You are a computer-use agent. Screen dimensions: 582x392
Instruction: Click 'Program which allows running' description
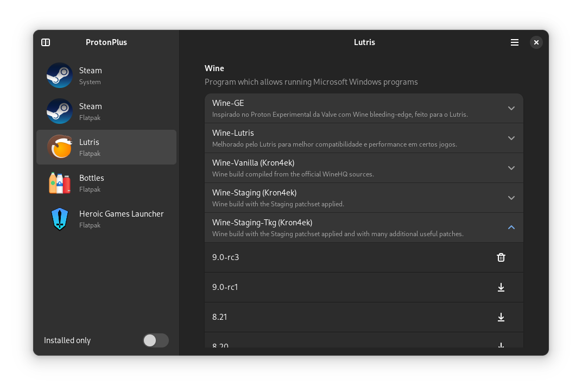coord(311,82)
